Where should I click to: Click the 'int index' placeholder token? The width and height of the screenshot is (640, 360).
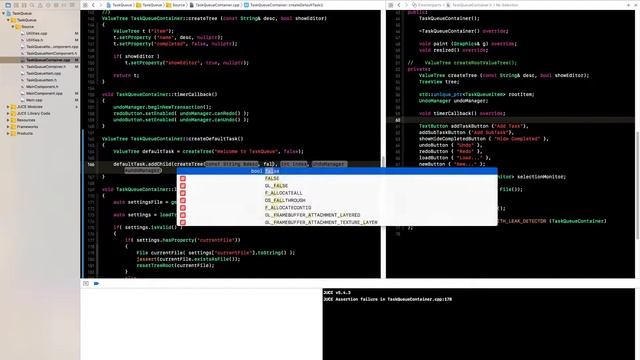click(294, 164)
